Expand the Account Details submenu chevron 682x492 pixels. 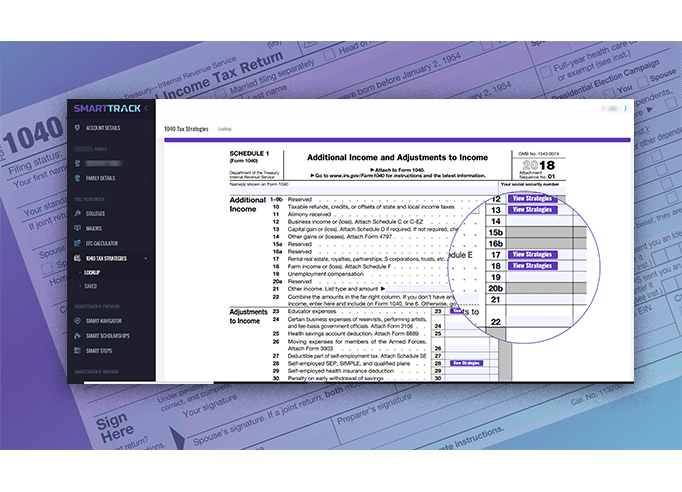[146, 128]
